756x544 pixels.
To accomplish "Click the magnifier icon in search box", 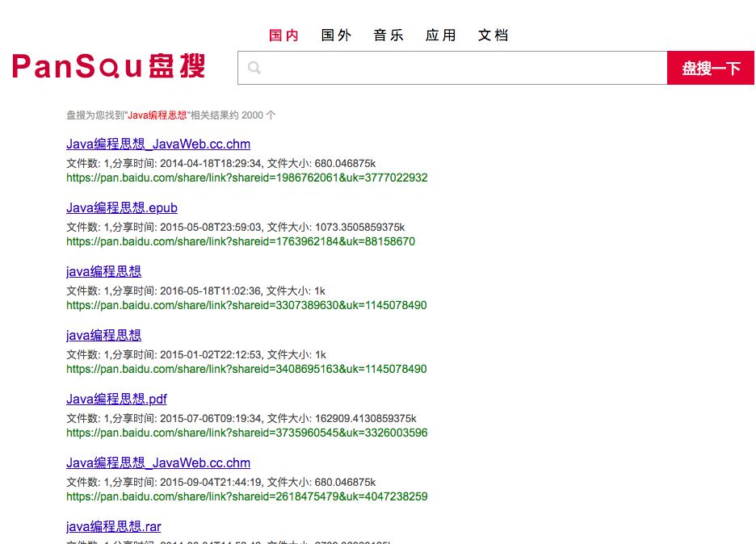I will tap(254, 68).
